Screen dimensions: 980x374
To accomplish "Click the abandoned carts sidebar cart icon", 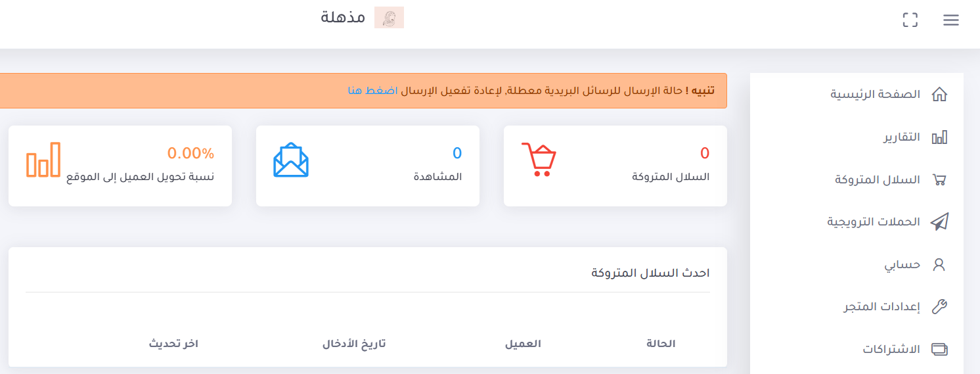I will click(939, 180).
